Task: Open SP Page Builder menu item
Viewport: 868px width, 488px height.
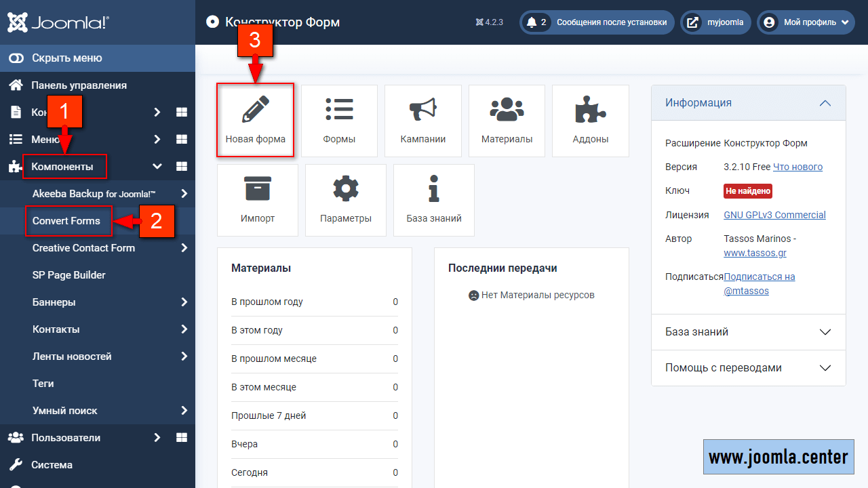Action: tap(69, 275)
